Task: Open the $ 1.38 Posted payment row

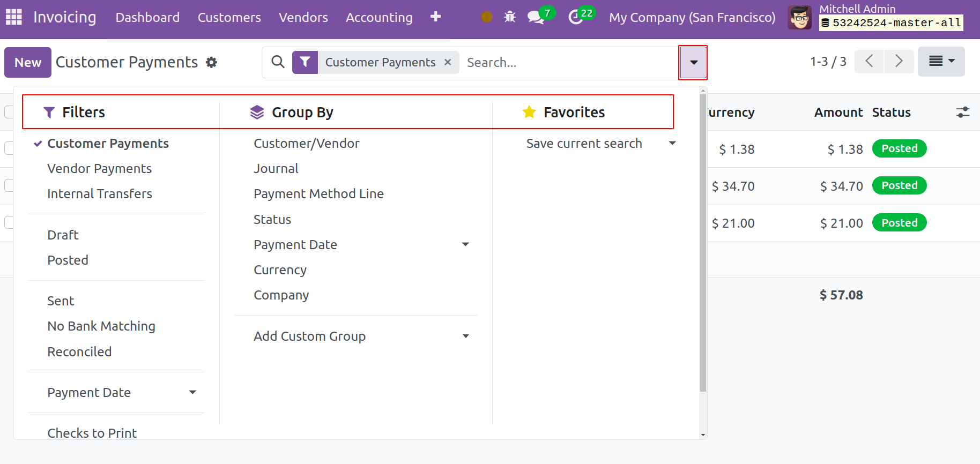Action: coord(843,149)
